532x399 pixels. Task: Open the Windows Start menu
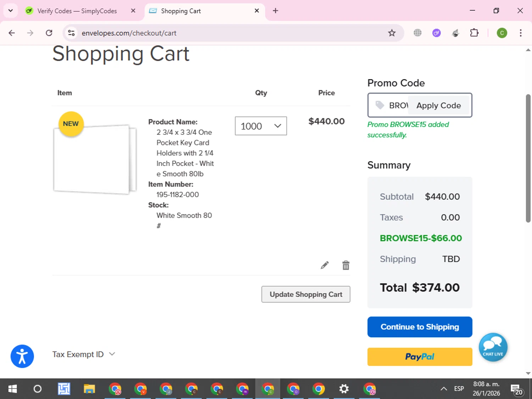coord(12,389)
